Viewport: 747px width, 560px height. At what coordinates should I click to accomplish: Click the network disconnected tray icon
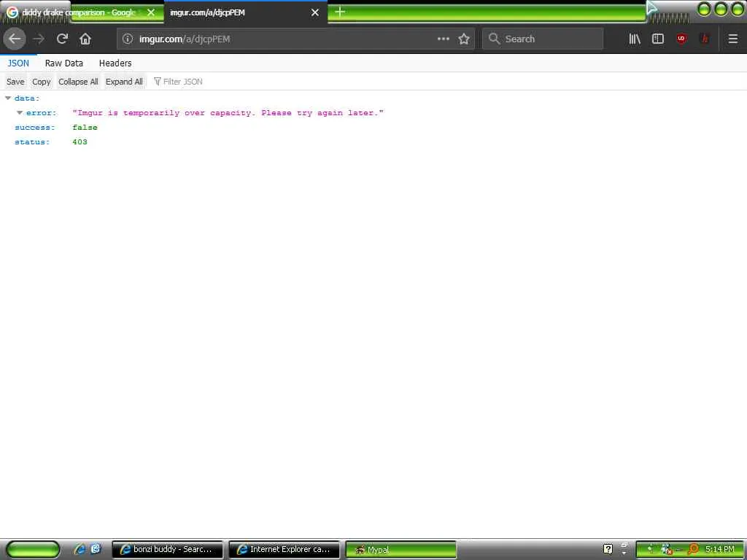(x=667, y=550)
